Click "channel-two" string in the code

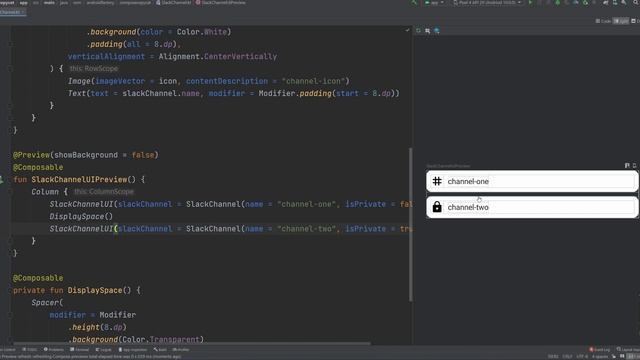307,229
